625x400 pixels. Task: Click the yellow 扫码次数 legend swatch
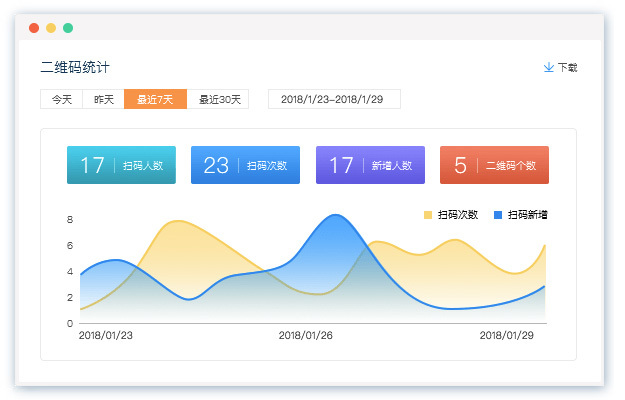(428, 215)
